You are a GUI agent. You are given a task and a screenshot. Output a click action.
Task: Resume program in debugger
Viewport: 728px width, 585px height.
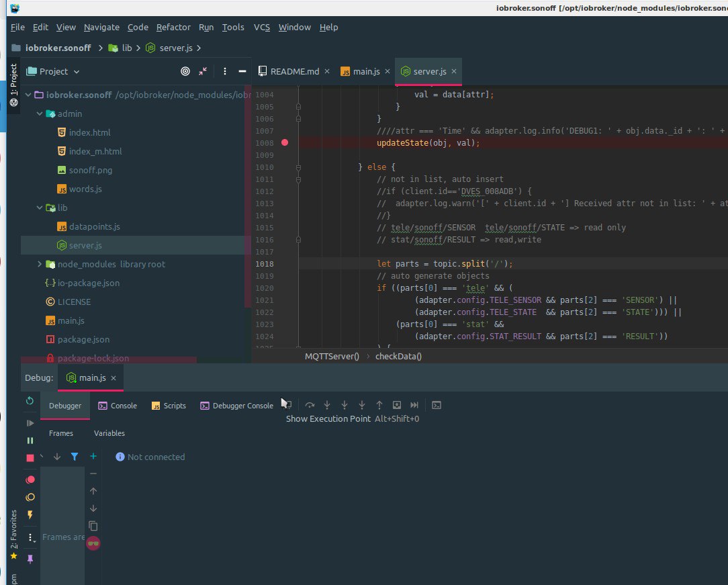click(x=30, y=423)
